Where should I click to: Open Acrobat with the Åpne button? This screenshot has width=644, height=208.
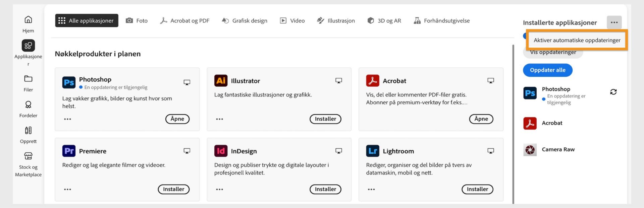(x=481, y=119)
